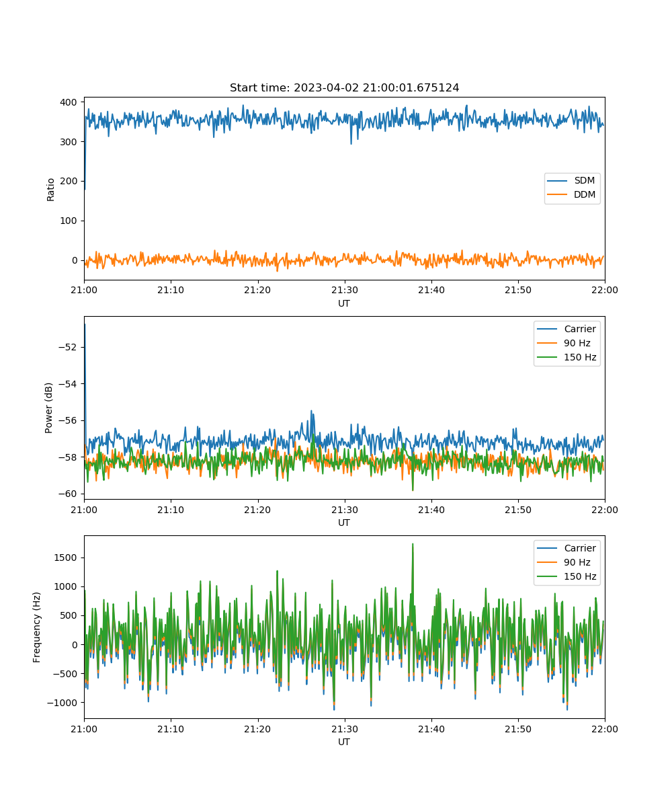Click the "0" tick on the Frequency axis
Screen dimensions: 672x807
coord(76,644)
